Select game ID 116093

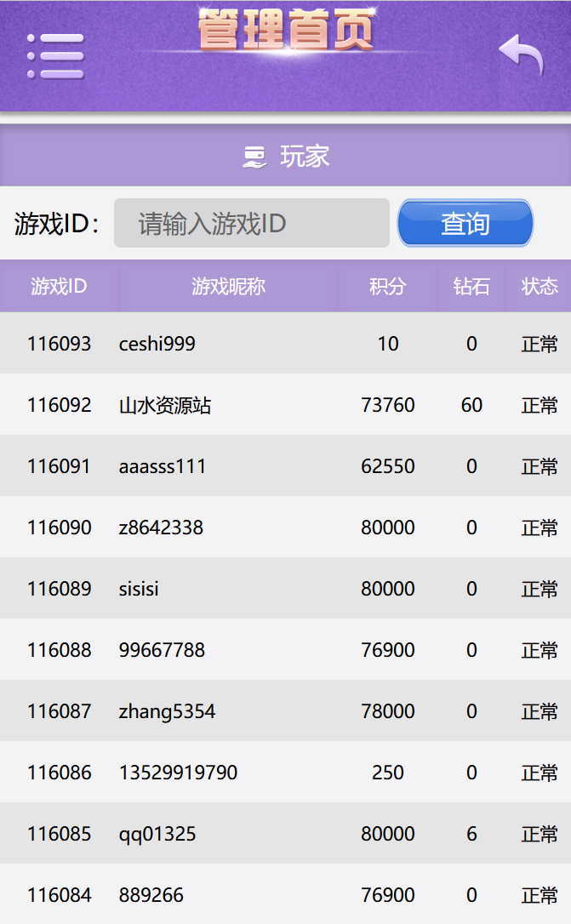tap(60, 344)
